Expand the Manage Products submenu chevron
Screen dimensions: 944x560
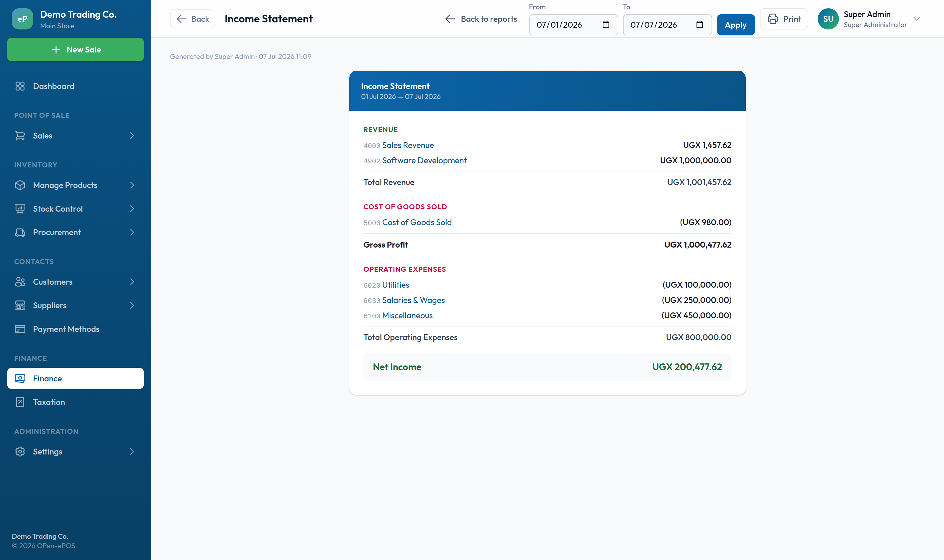(x=132, y=185)
